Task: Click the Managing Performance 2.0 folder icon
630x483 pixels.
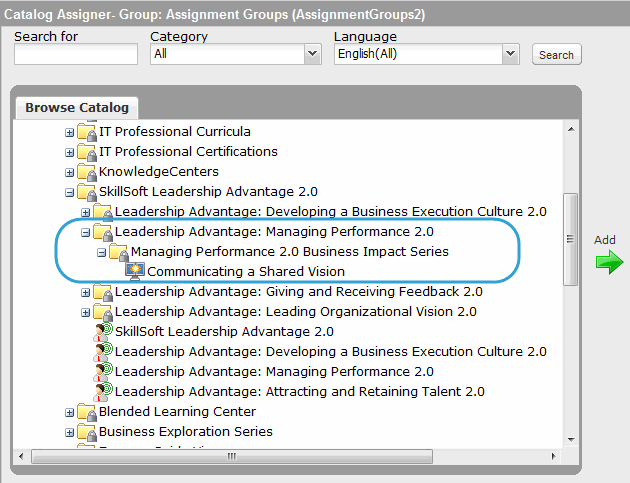Action: [103, 232]
